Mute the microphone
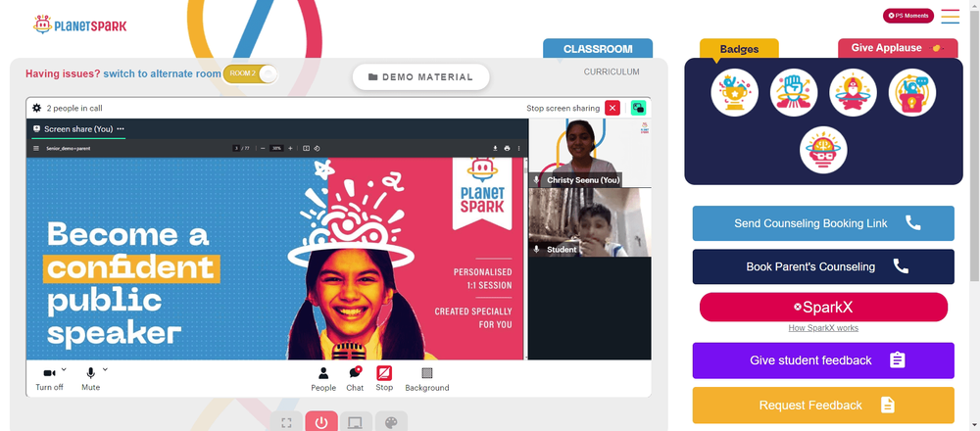 (x=90, y=378)
